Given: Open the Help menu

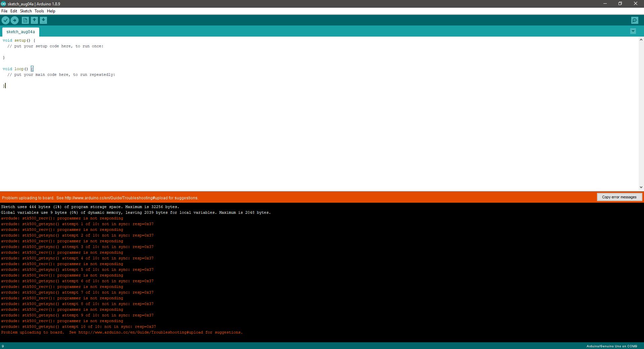Looking at the screenshot, I should 51,11.
